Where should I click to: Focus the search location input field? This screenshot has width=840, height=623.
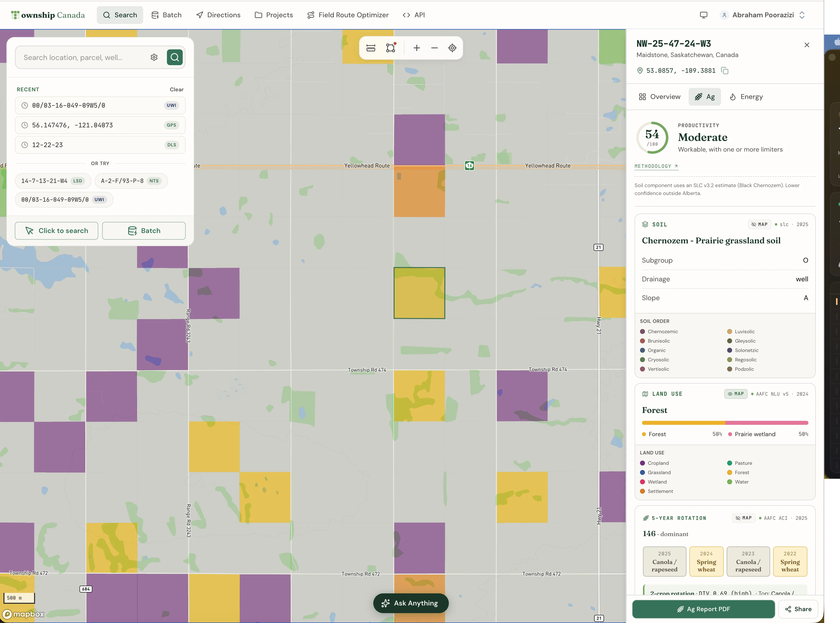(83, 57)
